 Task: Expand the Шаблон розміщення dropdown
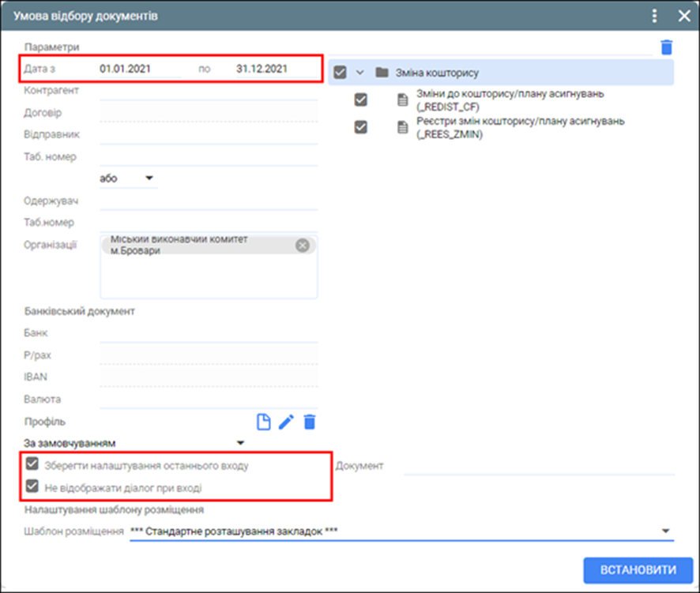pyautogui.click(x=665, y=531)
